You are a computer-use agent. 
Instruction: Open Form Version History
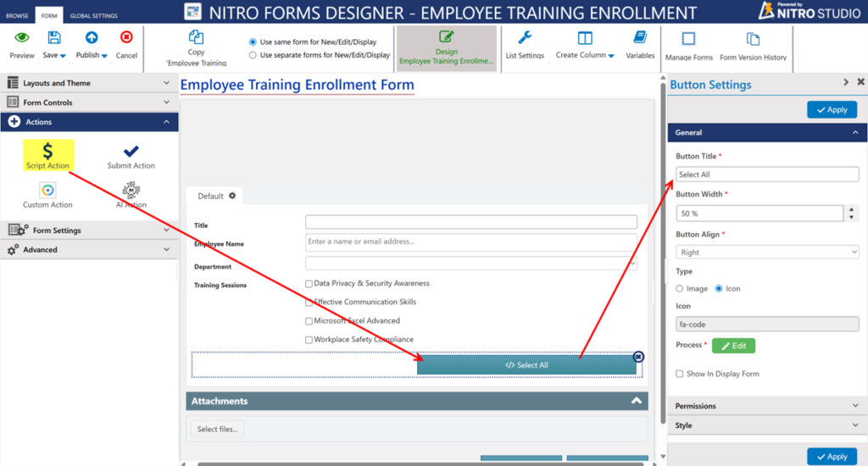click(x=753, y=40)
